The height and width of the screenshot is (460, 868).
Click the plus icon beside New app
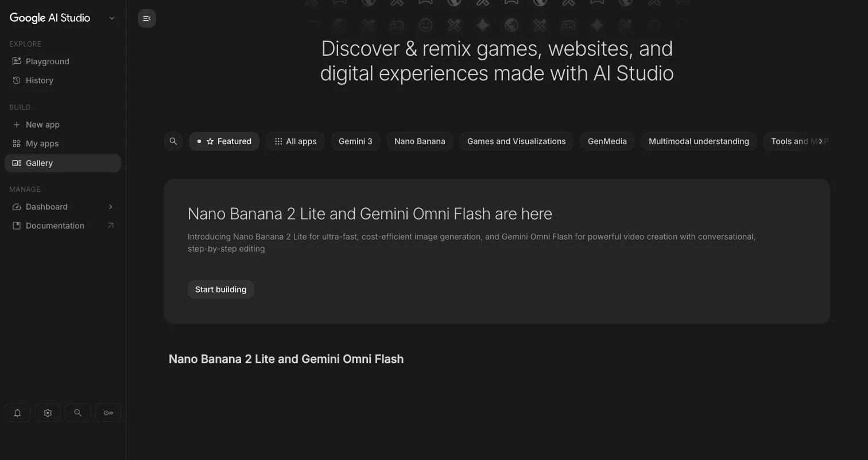click(x=17, y=125)
